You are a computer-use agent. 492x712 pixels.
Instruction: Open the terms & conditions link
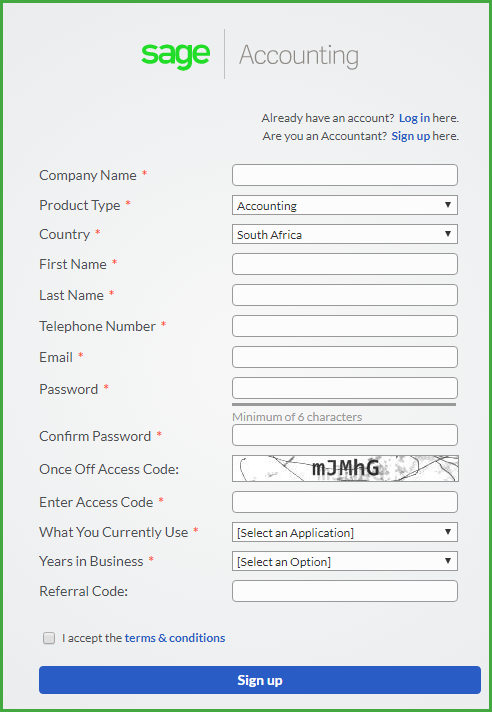point(175,638)
